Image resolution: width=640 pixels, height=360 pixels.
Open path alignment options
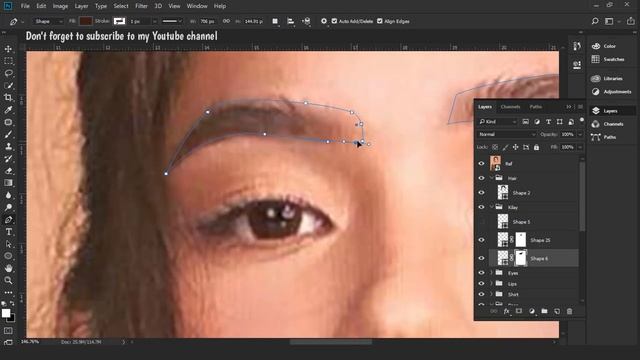(291, 21)
